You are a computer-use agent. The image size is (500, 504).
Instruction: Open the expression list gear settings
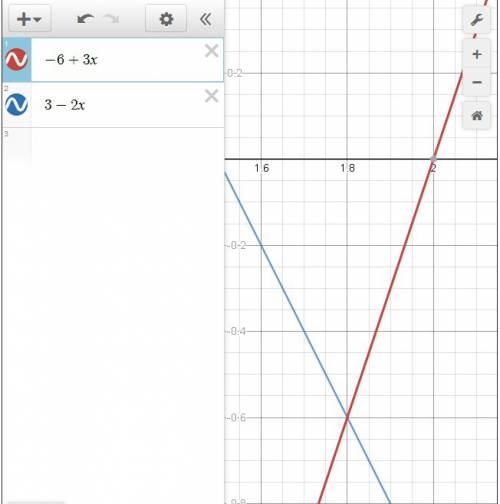pyautogui.click(x=166, y=19)
